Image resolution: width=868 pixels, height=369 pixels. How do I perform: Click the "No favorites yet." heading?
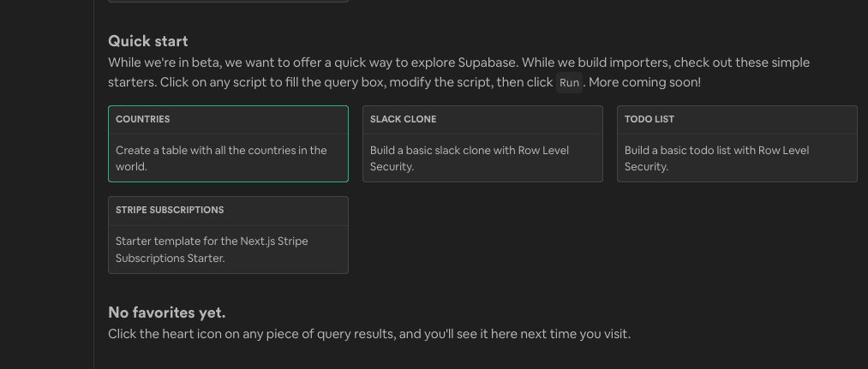coord(167,312)
